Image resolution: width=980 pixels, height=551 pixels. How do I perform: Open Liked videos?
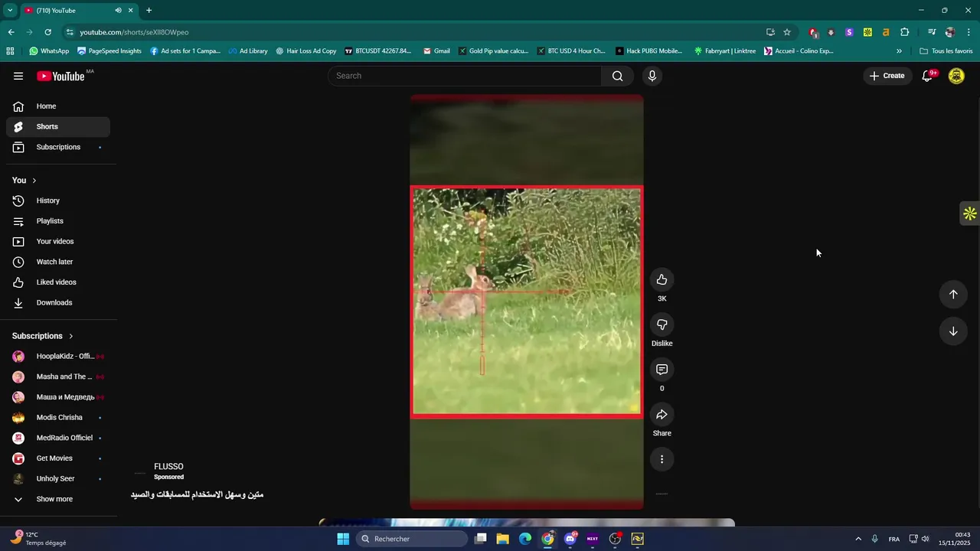pos(58,282)
